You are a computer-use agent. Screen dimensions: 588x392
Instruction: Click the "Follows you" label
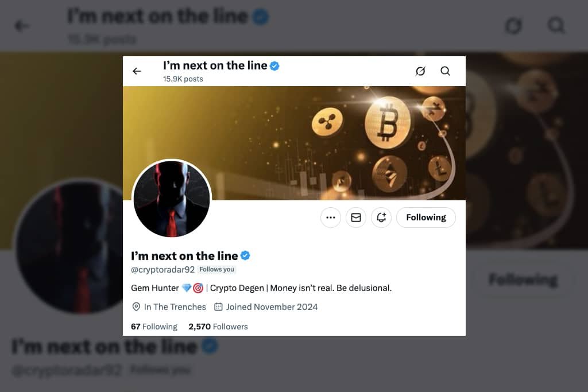(216, 270)
